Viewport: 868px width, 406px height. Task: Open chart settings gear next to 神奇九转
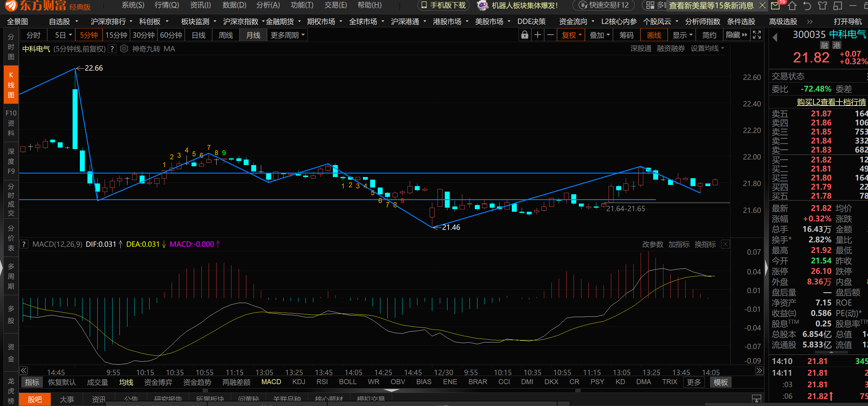(124, 49)
